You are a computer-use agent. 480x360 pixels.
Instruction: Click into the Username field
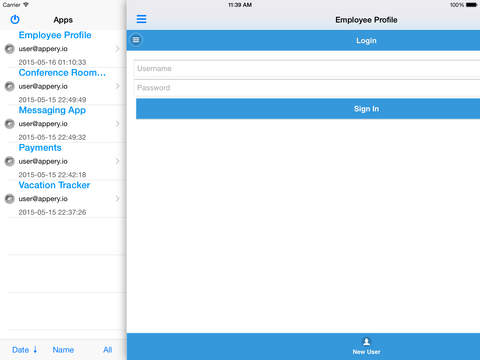[307, 69]
